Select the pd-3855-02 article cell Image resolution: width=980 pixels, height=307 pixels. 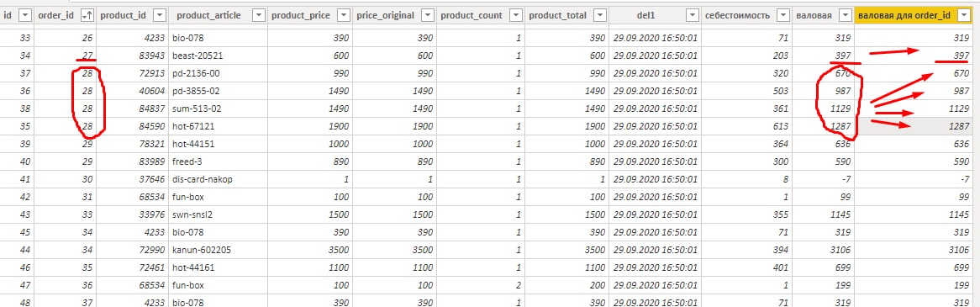(219, 91)
